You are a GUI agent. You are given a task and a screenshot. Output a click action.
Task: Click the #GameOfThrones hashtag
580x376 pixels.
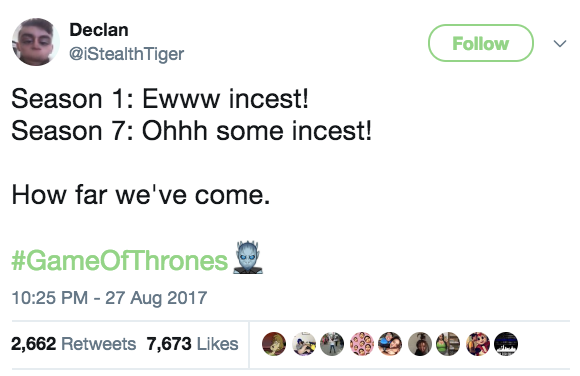click(x=119, y=261)
